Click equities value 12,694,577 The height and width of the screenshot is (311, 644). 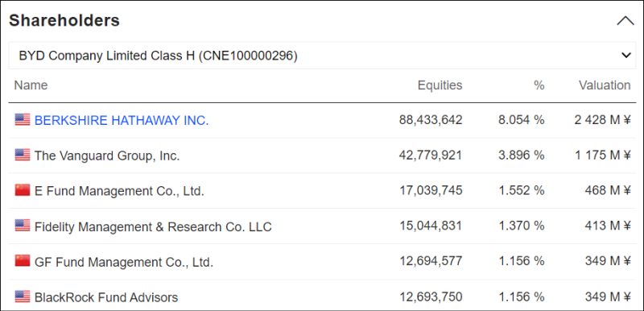[x=431, y=261]
